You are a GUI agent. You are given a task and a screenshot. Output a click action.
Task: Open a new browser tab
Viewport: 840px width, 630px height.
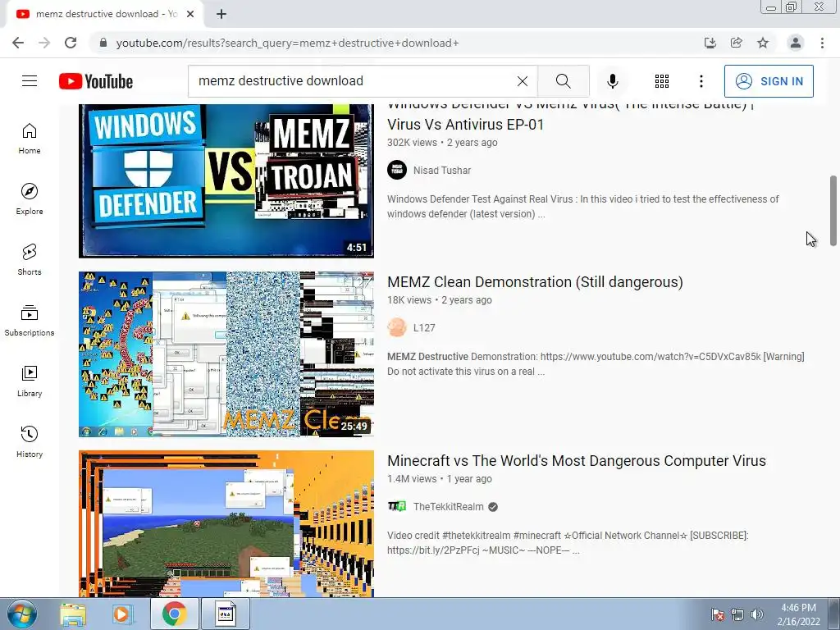pos(221,14)
